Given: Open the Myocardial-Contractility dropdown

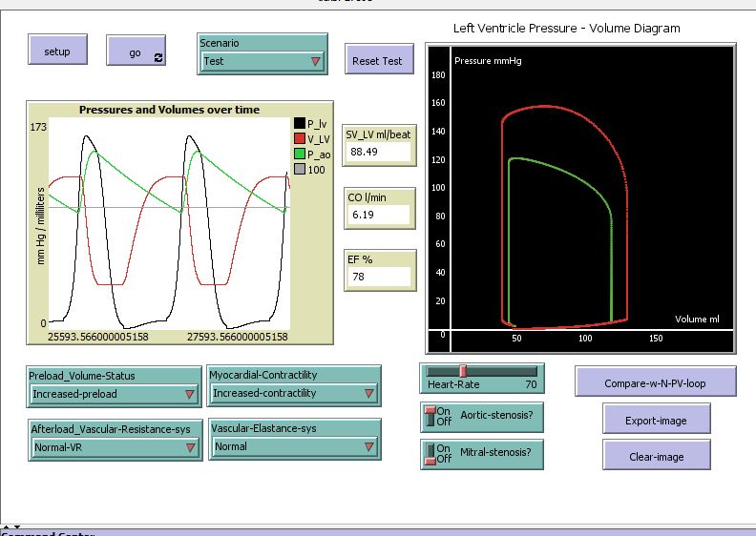Looking at the screenshot, I should point(294,393).
